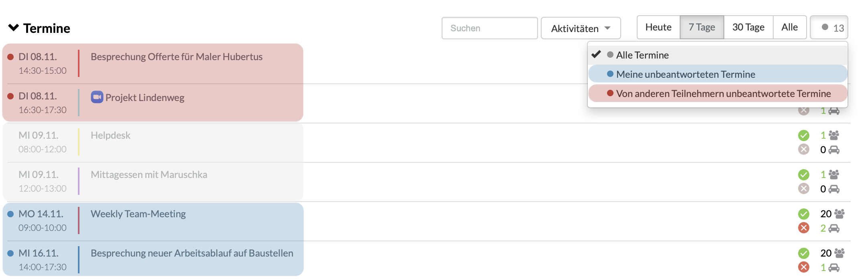Screen dimensions: 868x279
Task: Switch to the 30 Tage time range
Action: [748, 27]
